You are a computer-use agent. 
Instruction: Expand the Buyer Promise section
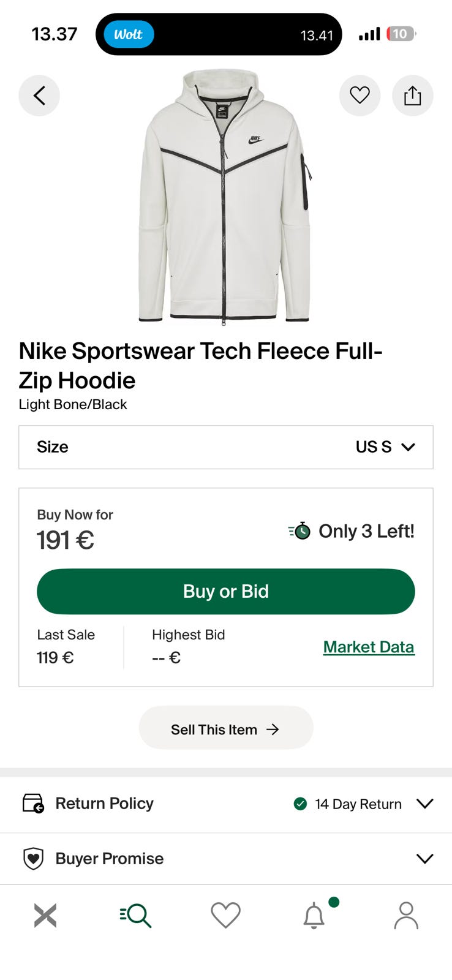pos(424,858)
